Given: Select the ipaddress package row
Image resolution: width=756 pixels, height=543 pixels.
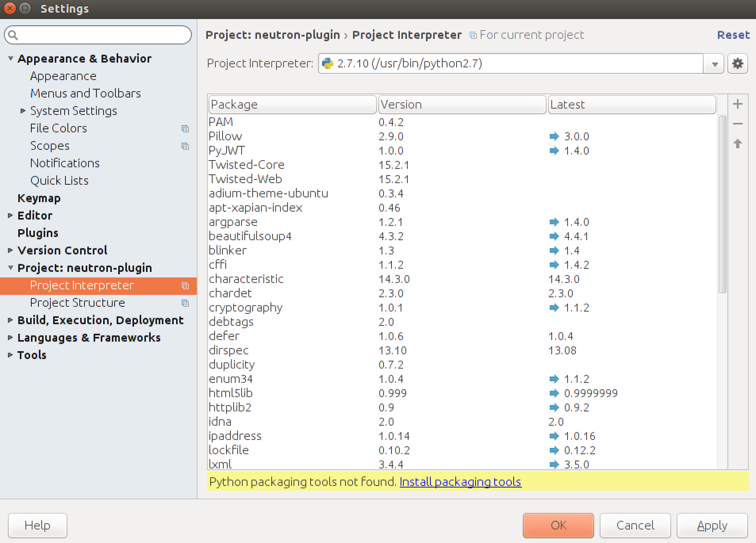Looking at the screenshot, I should pyautogui.click(x=462, y=436).
